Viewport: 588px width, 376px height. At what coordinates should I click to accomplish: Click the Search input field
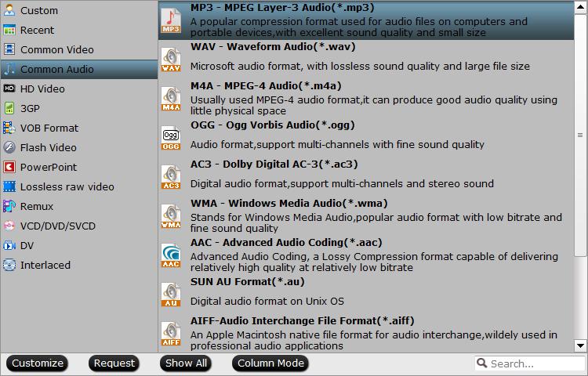530,363
